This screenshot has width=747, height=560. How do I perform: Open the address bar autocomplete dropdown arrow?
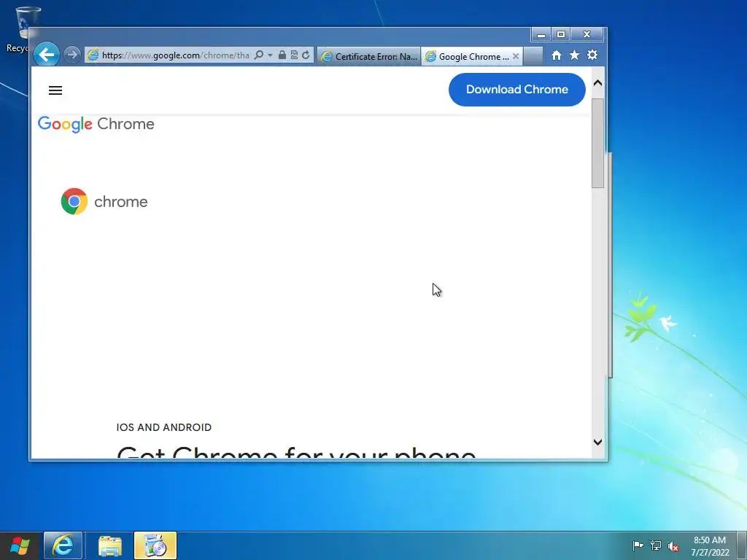270,55
